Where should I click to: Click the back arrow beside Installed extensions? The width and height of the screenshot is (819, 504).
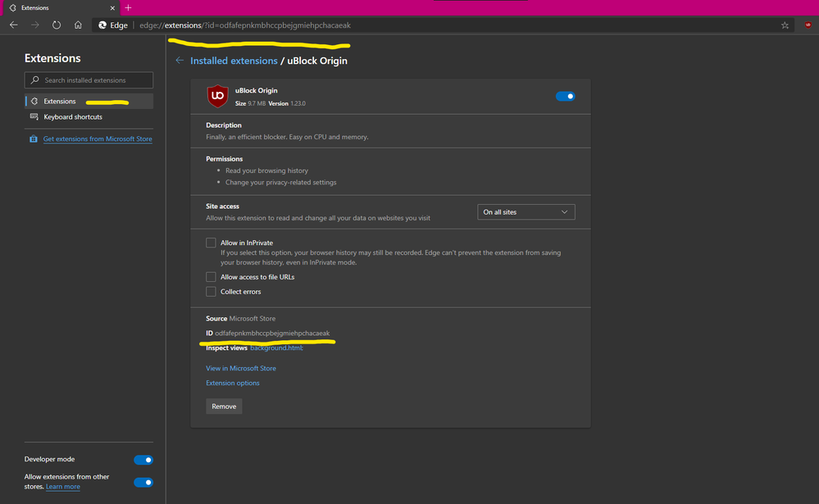coord(180,61)
